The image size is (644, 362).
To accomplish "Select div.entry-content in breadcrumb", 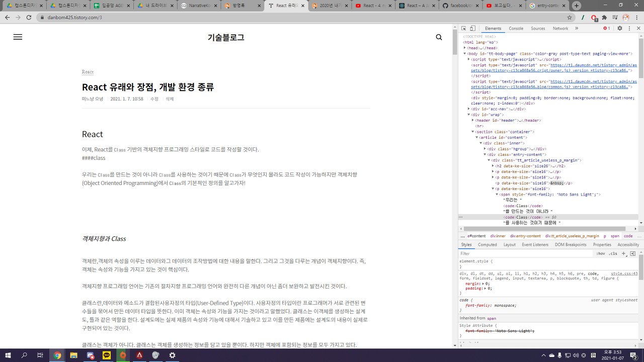I will [x=525, y=236].
